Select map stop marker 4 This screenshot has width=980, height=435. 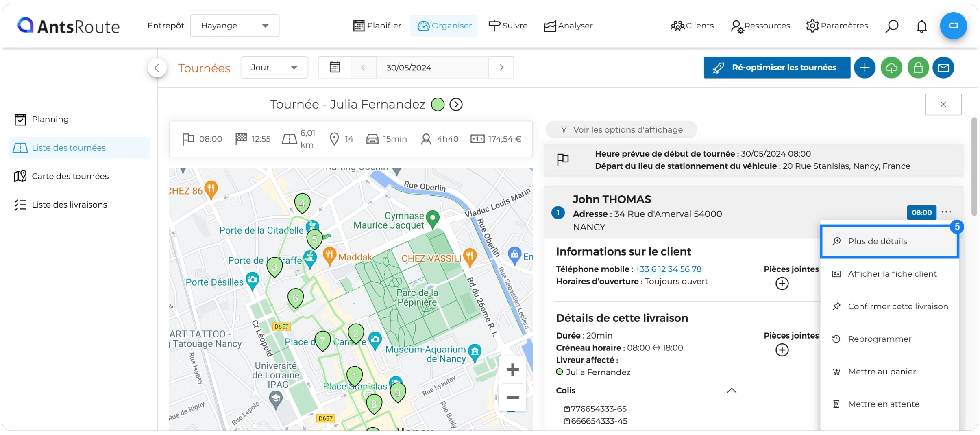[x=302, y=203]
